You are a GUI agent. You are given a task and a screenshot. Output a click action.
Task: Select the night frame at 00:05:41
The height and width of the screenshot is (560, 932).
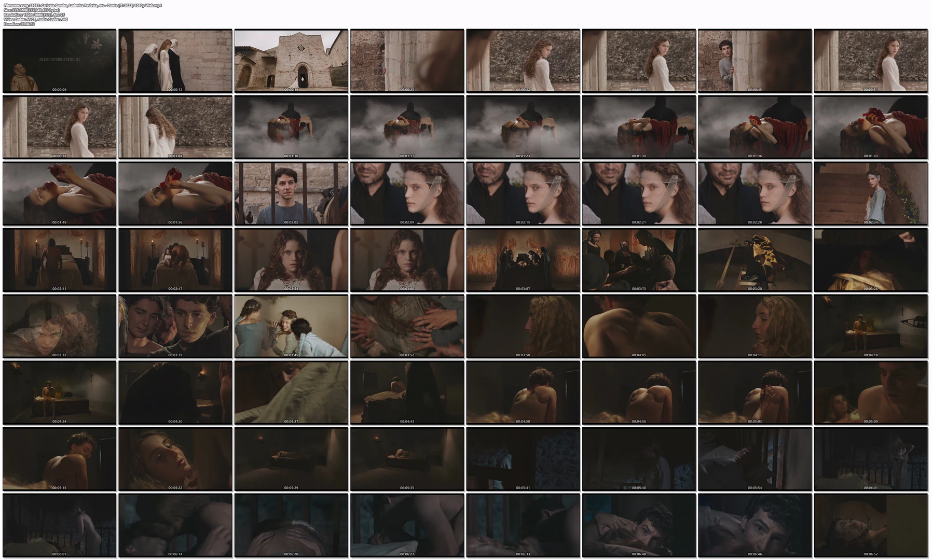coord(523,459)
